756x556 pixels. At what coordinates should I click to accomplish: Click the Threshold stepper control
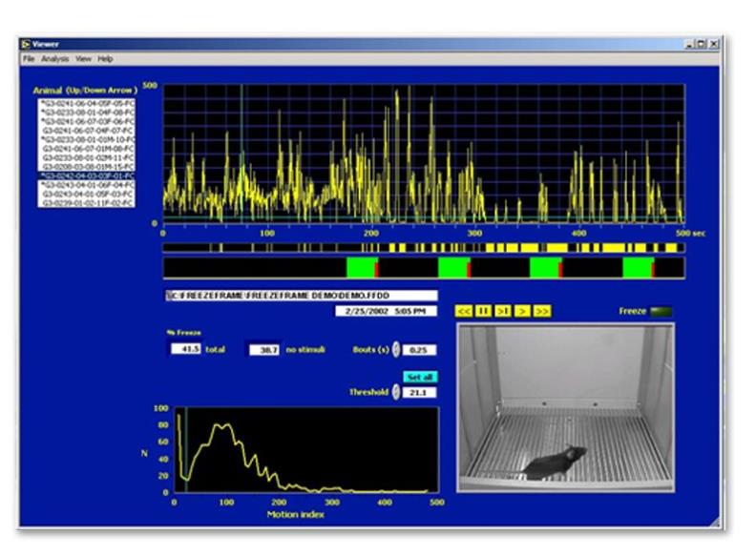pos(397,392)
